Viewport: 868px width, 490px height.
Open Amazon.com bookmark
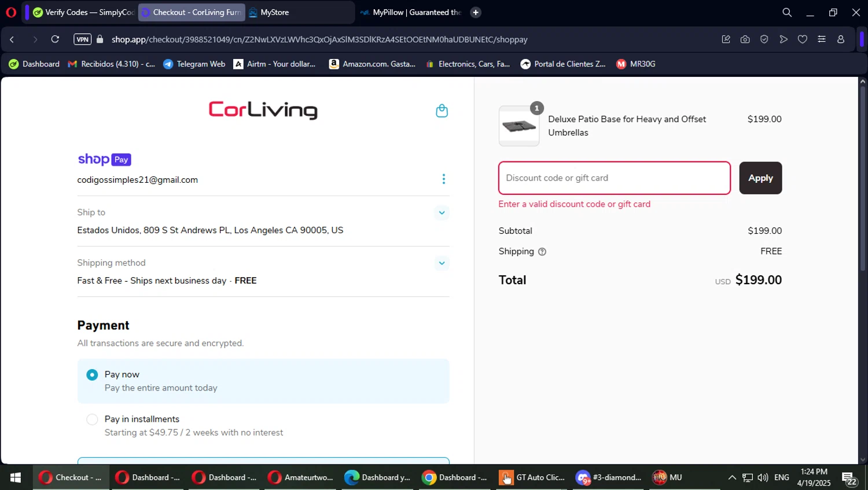[x=373, y=64]
